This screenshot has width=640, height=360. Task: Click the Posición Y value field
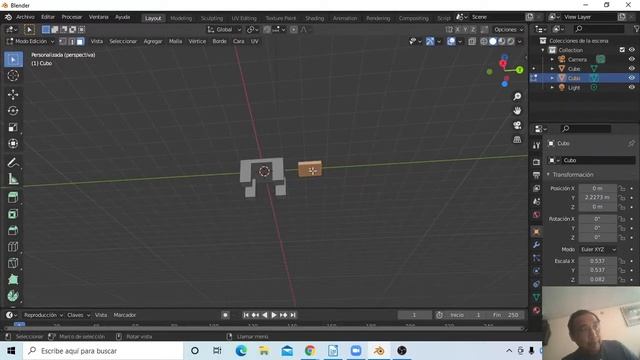(x=598, y=198)
